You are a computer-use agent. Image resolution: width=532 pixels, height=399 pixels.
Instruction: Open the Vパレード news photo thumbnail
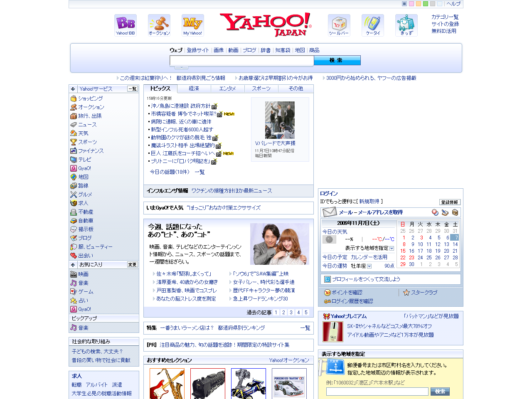point(280,120)
